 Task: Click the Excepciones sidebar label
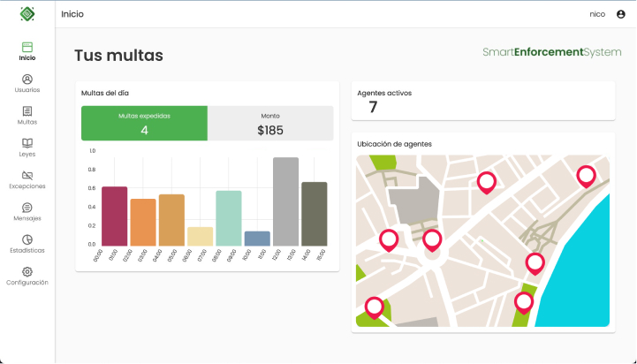point(27,186)
